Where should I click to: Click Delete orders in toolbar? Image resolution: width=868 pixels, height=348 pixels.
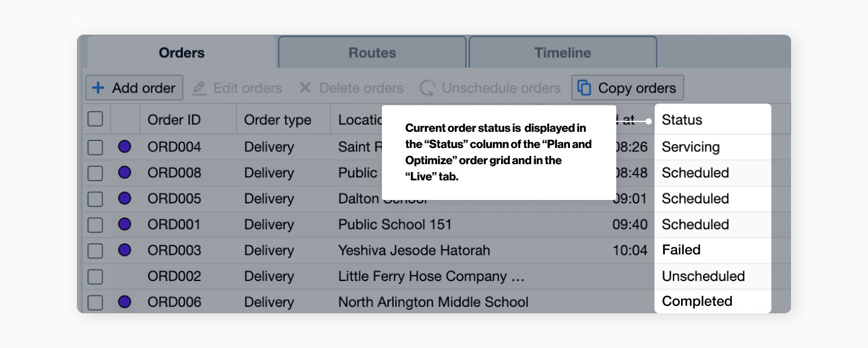coord(351,88)
